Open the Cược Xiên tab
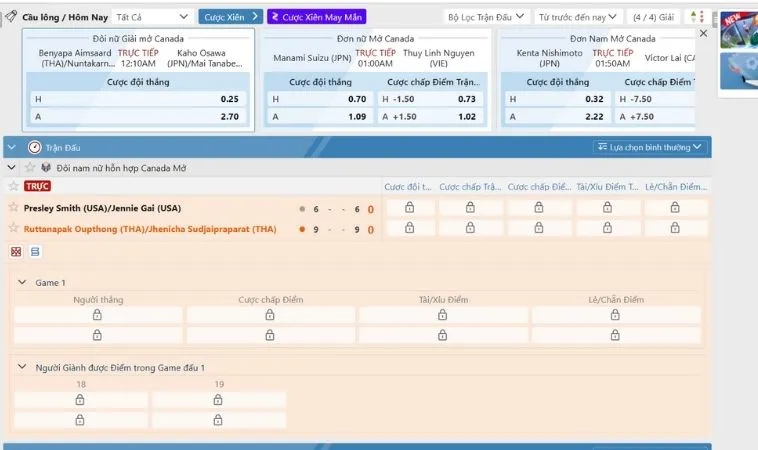Screen dimensions: 758x450 pyautogui.click(x=230, y=17)
